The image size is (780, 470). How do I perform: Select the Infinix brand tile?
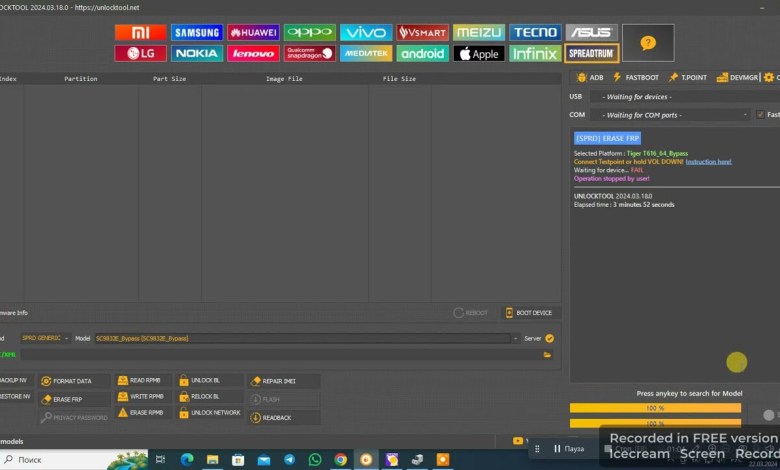535,53
